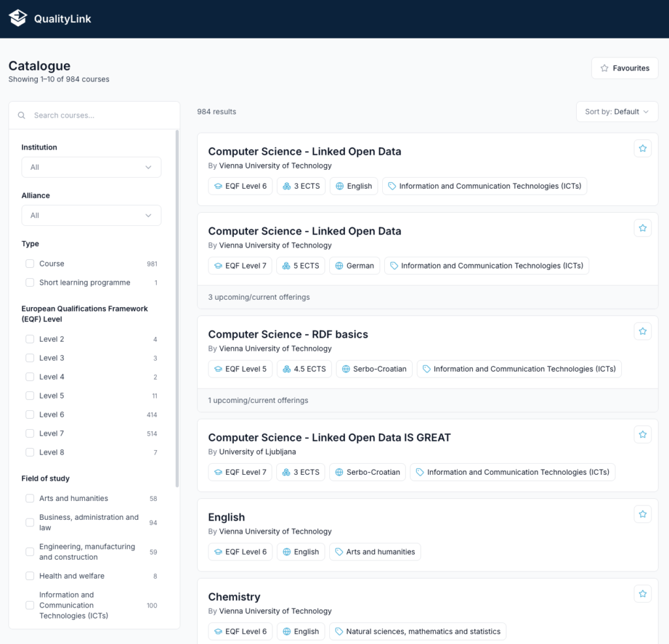Viewport: 669px width, 644px height.
Task: Select the Level 8 checkbox
Action: [x=30, y=452]
